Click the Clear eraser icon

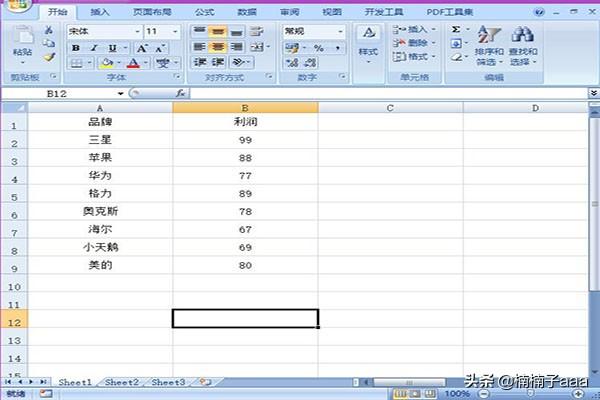pos(456,57)
